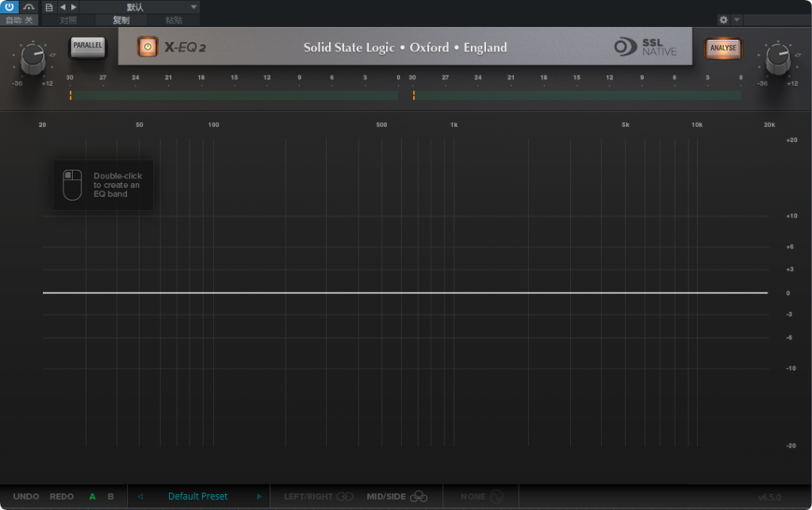
Task: Click the 粘贴 paste button
Action: [x=174, y=20]
